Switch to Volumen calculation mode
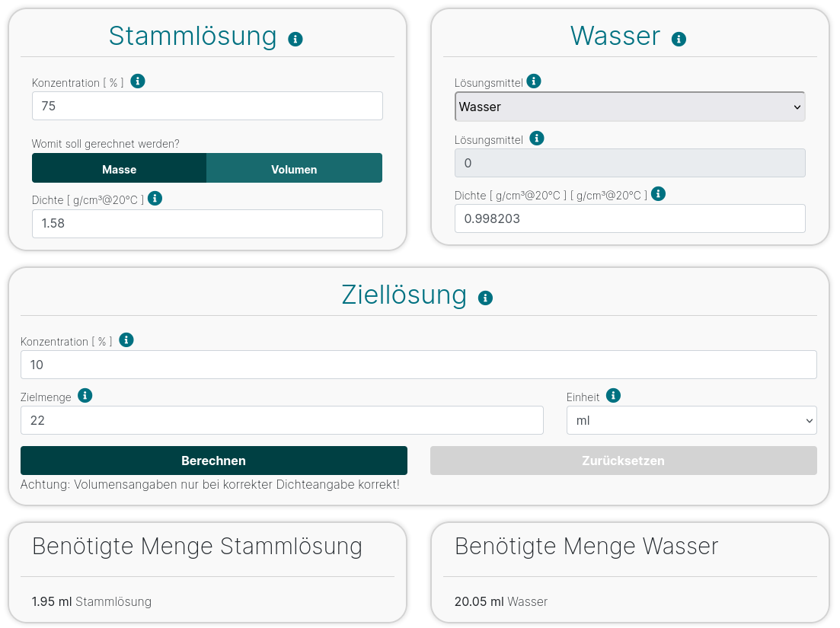The image size is (840, 628). tap(294, 168)
